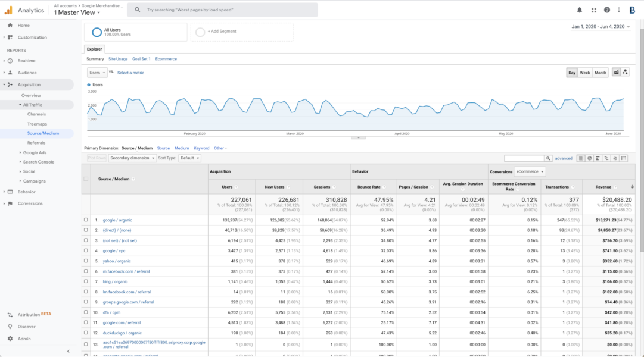Tick the checkbox for duckduckgo / organic
Image resolution: width=644 pixels, height=357 pixels.
point(86,333)
